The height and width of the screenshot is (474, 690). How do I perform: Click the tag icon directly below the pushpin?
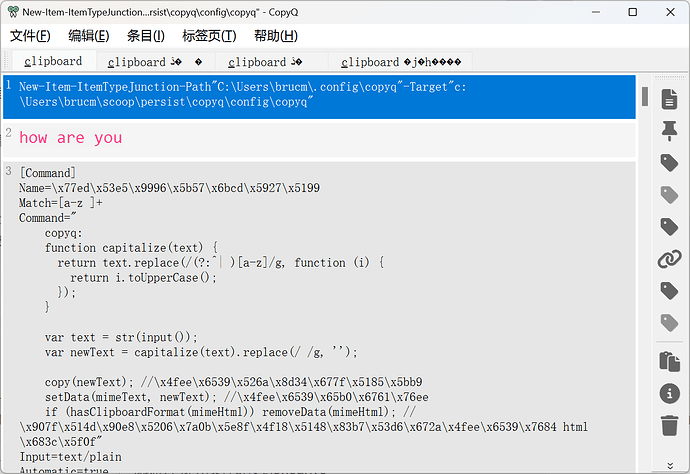point(669,162)
